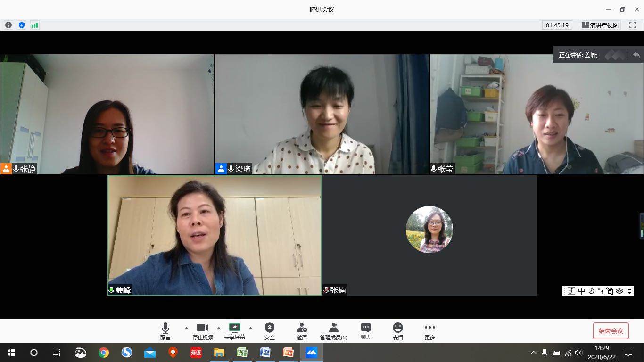Toggle punctuation mode on IME bar

point(600,291)
